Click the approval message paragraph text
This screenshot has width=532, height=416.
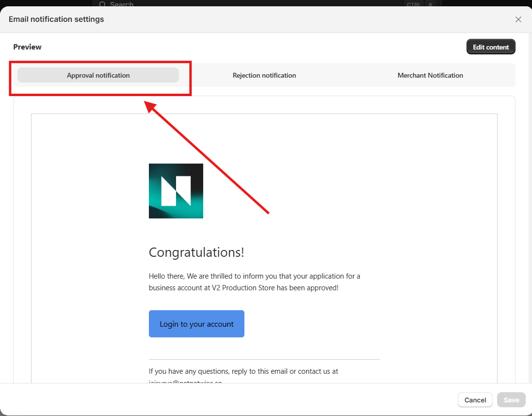coord(255,282)
